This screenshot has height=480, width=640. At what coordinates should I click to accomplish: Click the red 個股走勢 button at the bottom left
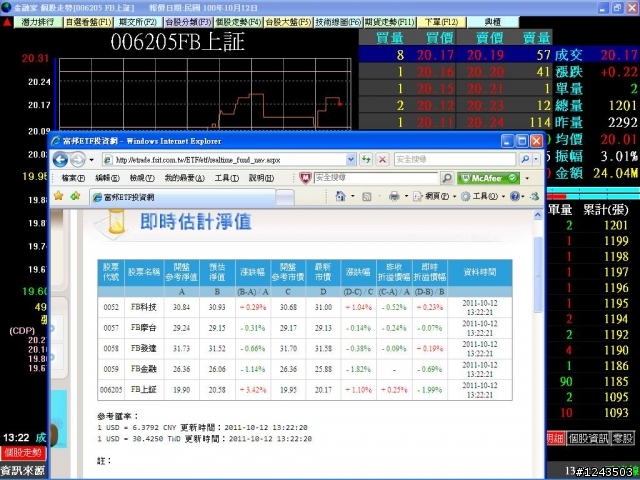[x=23, y=453]
